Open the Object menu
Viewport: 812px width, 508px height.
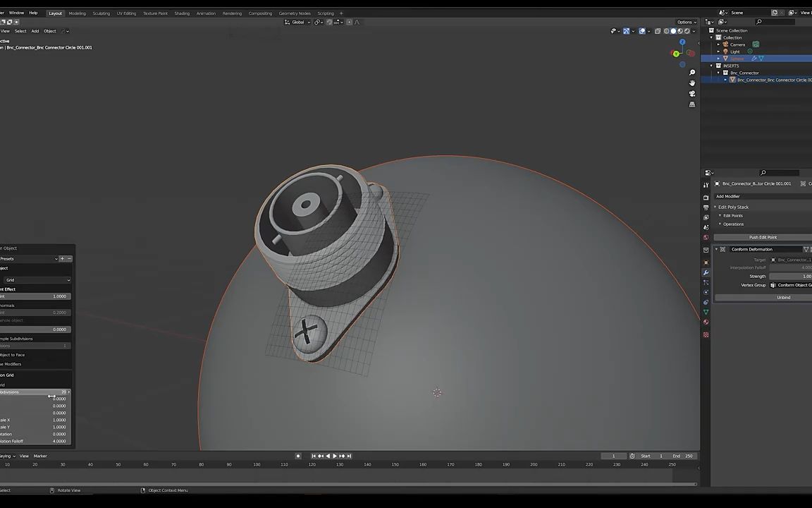pyautogui.click(x=49, y=30)
